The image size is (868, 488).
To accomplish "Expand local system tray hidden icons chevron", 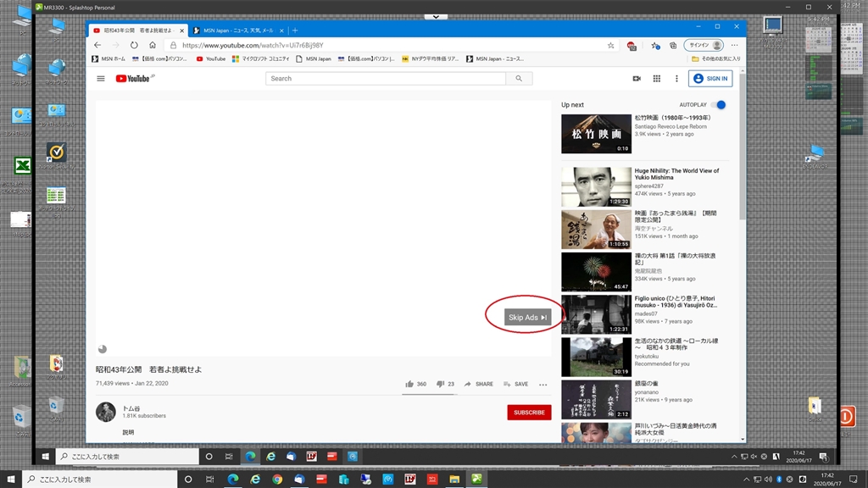I will (746, 480).
